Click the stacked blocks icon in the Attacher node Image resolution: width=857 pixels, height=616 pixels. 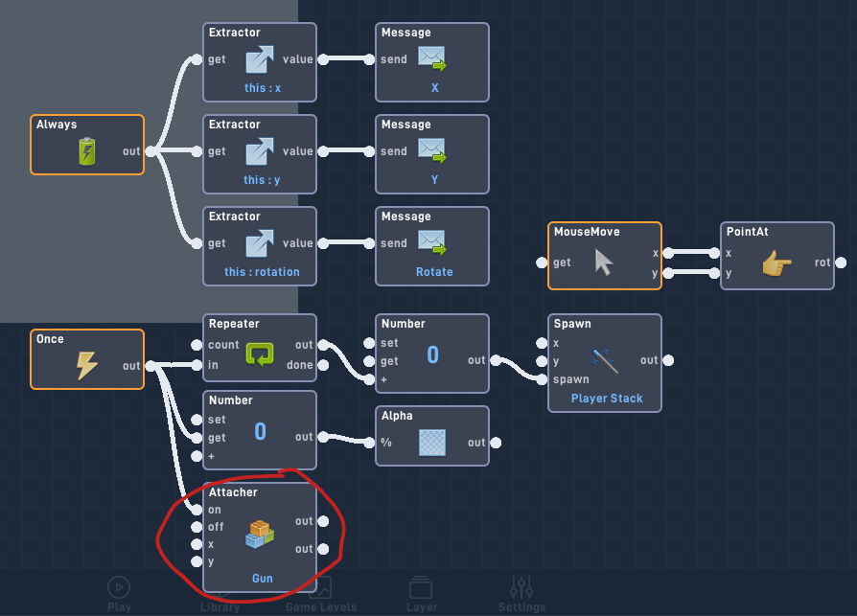coord(260,534)
